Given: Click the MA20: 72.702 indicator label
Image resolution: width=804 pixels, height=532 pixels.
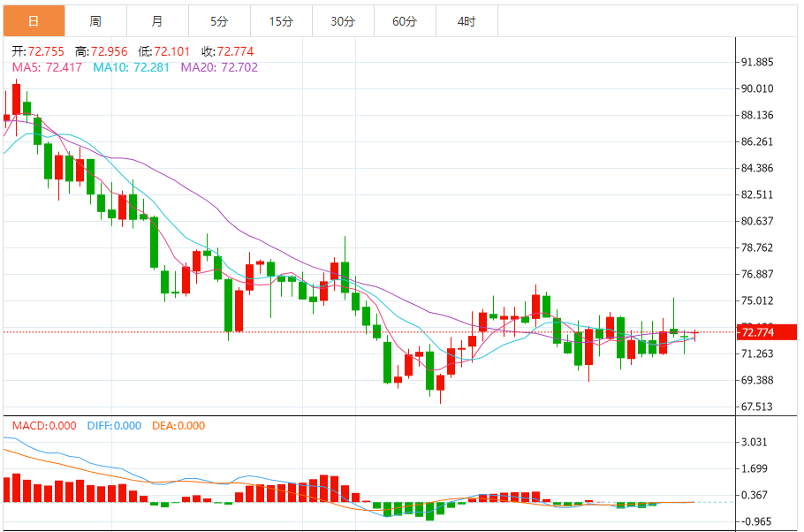Looking at the screenshot, I should 219,67.
